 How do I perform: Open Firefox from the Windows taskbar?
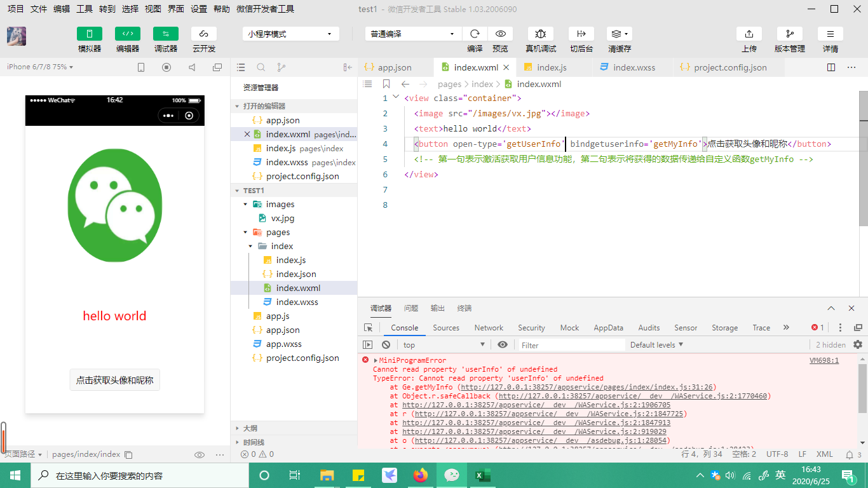420,475
